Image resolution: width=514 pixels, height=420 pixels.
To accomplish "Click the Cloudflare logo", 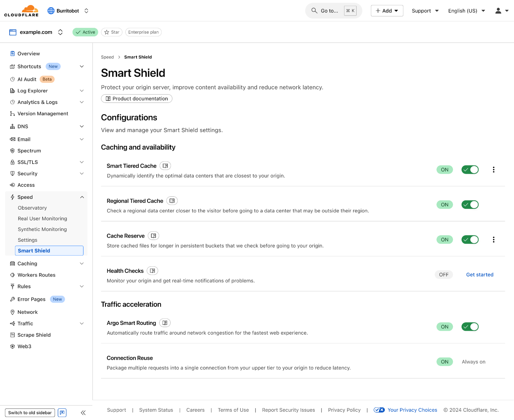I will click(x=21, y=11).
